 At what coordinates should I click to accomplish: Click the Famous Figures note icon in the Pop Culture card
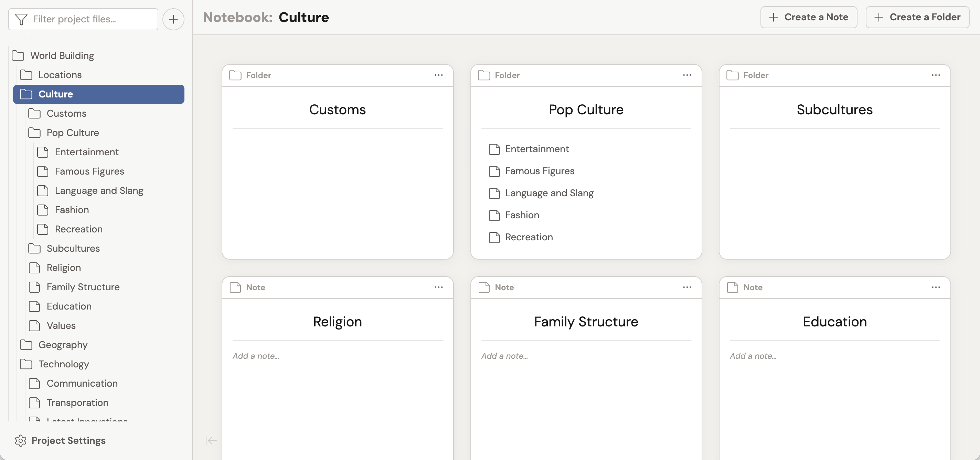pyautogui.click(x=494, y=171)
